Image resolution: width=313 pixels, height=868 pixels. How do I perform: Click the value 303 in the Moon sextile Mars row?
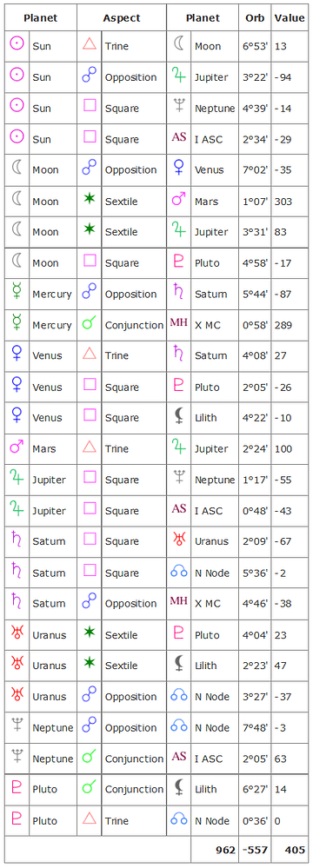click(283, 202)
